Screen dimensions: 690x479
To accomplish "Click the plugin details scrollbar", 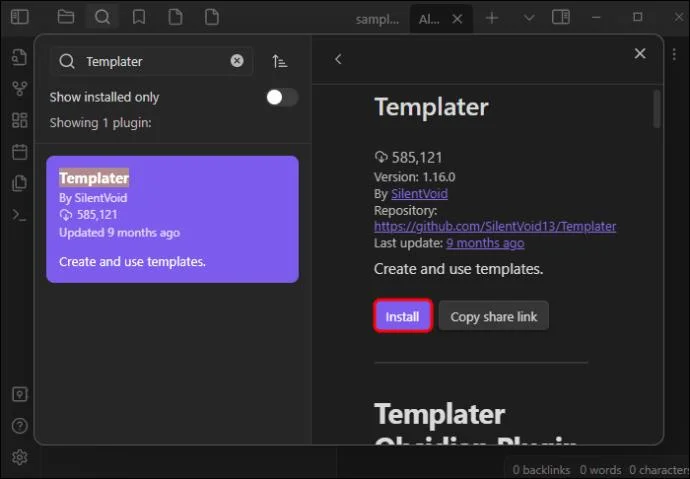I will pyautogui.click(x=657, y=109).
